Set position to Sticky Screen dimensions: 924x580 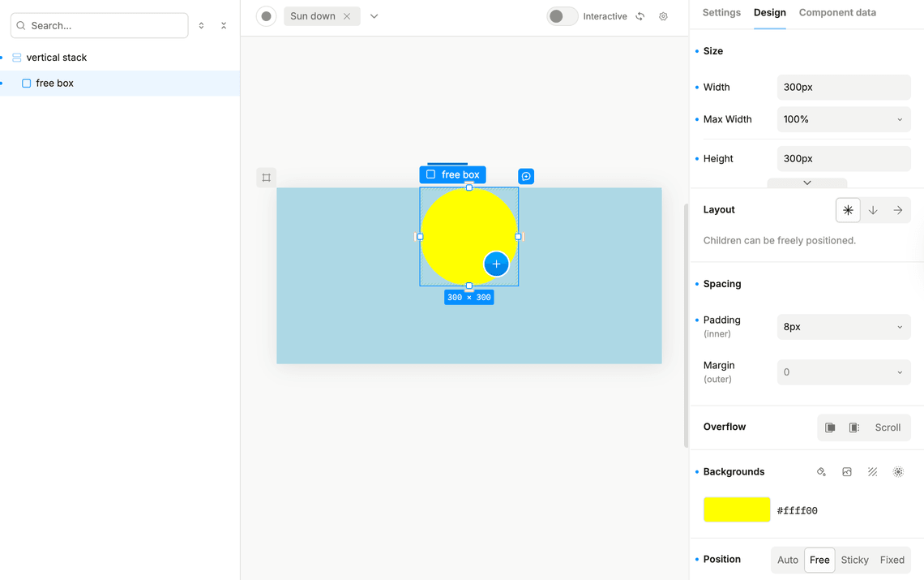coord(854,560)
